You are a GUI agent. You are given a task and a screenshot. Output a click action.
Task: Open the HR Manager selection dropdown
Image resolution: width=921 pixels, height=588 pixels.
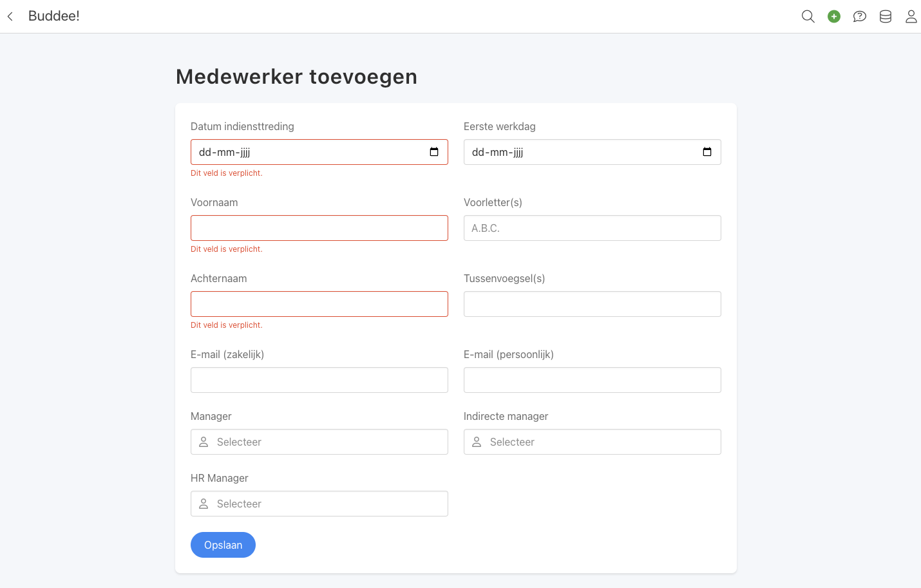319,504
